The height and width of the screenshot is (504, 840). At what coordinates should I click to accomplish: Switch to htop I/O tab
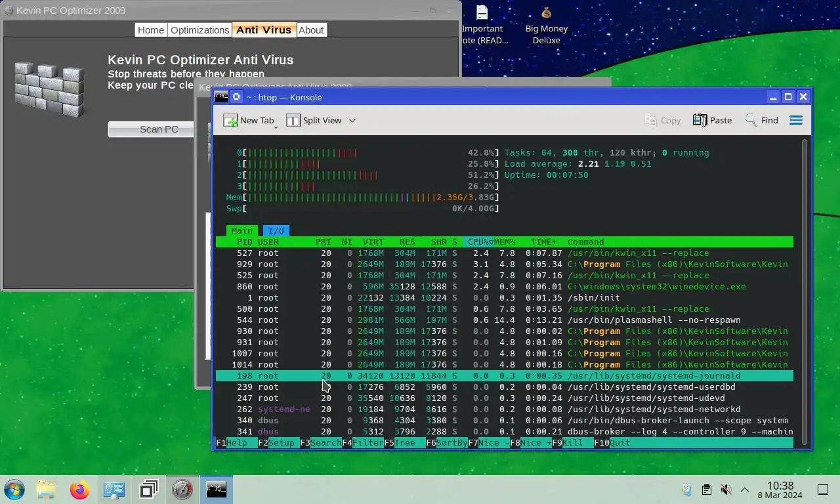tap(276, 230)
